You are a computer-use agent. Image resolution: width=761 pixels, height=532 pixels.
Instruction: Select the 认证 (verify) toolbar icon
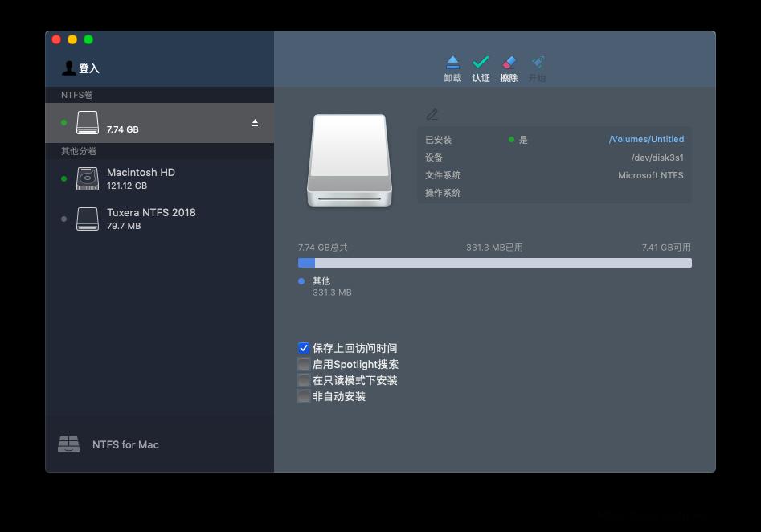point(481,68)
